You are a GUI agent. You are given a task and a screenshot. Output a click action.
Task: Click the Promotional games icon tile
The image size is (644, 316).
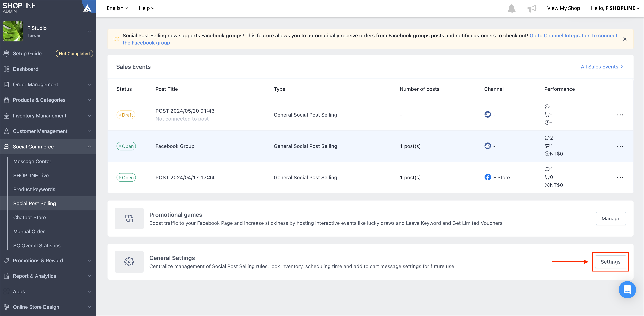[x=129, y=218]
